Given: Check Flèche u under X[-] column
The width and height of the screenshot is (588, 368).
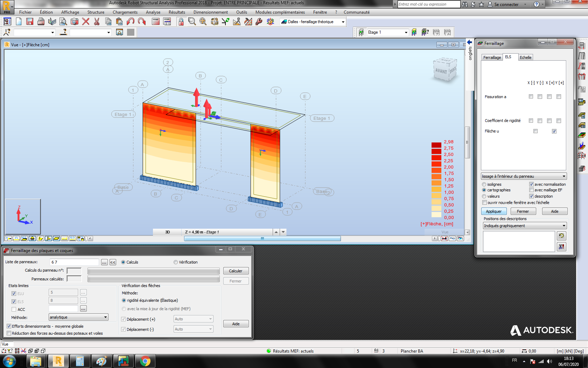Looking at the screenshot, I should click(535, 131).
